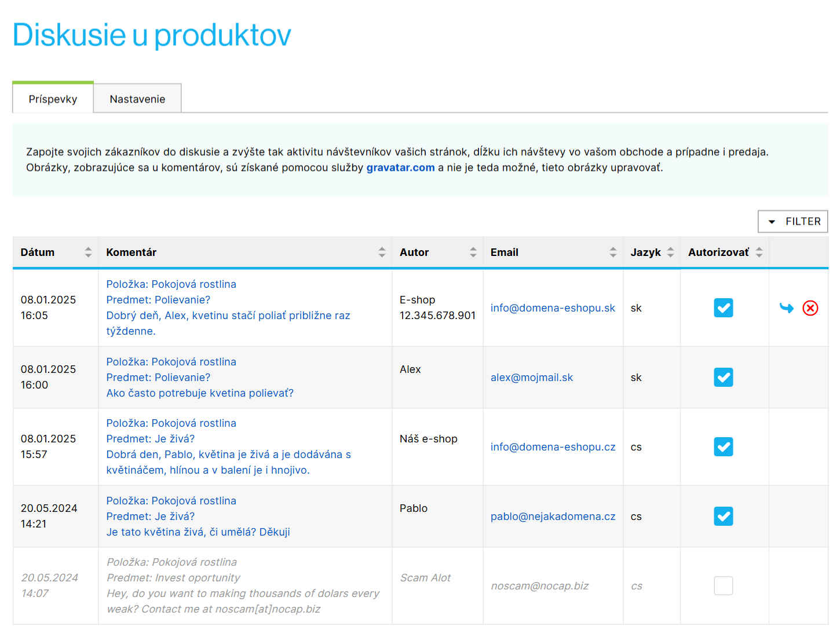Disable authorization on Pablo's comment
The image size is (840, 641).
click(x=723, y=516)
